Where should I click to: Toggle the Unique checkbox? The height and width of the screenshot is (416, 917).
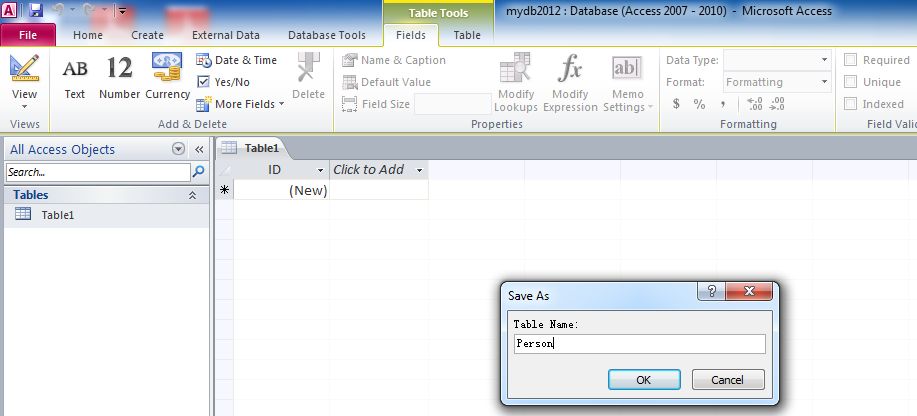(x=851, y=82)
